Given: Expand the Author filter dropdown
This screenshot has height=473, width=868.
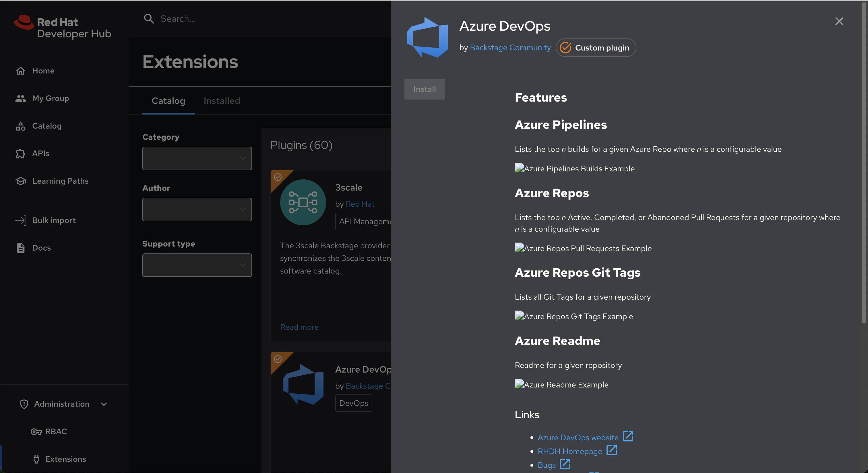Looking at the screenshot, I should tap(197, 210).
